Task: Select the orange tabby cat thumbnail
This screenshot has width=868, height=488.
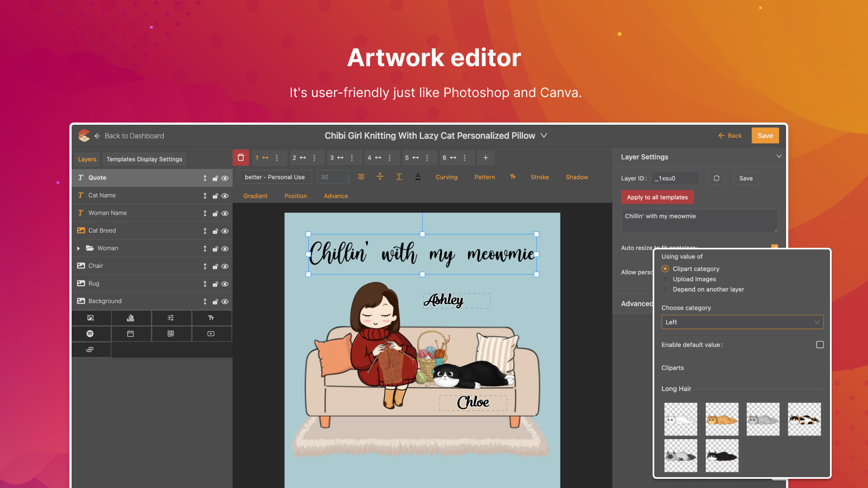Action: (722, 419)
